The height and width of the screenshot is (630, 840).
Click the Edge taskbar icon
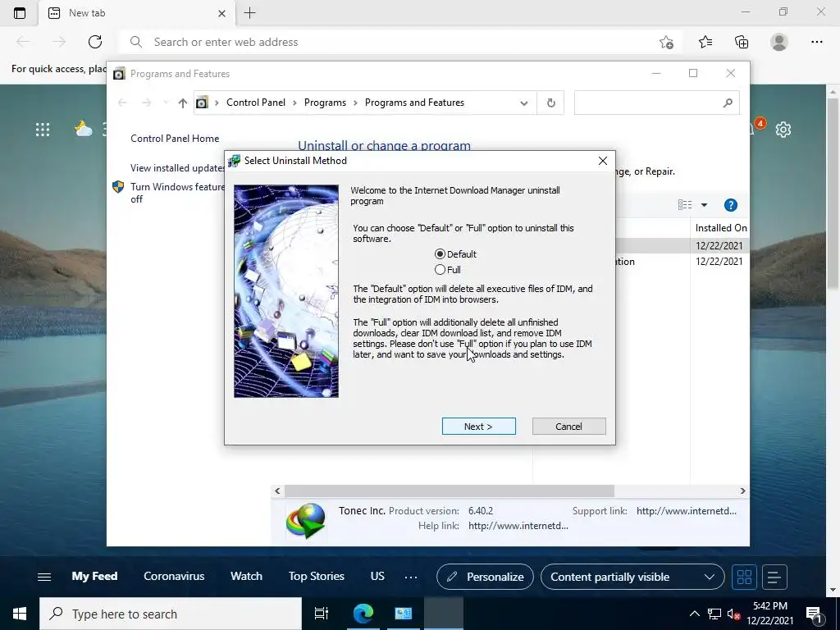[x=363, y=614]
